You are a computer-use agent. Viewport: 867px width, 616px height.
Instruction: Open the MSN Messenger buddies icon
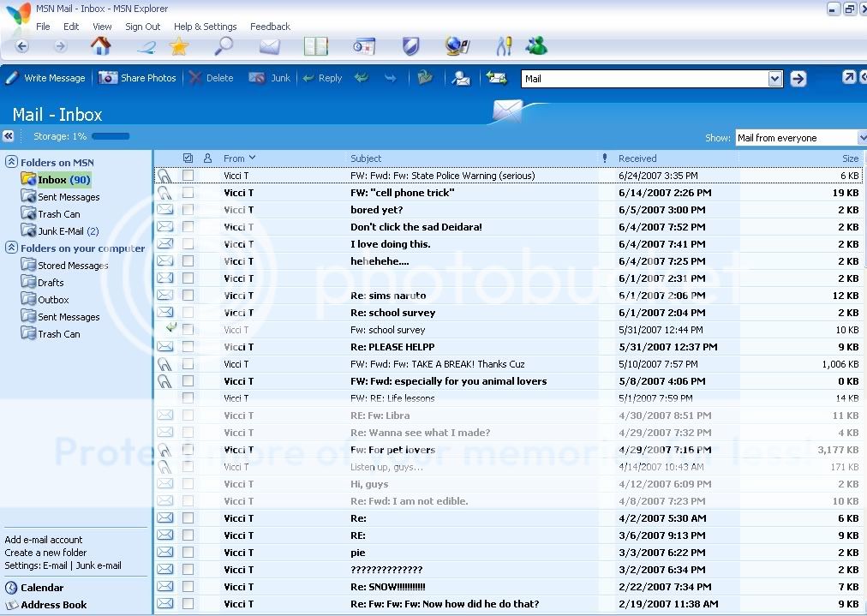click(x=537, y=46)
